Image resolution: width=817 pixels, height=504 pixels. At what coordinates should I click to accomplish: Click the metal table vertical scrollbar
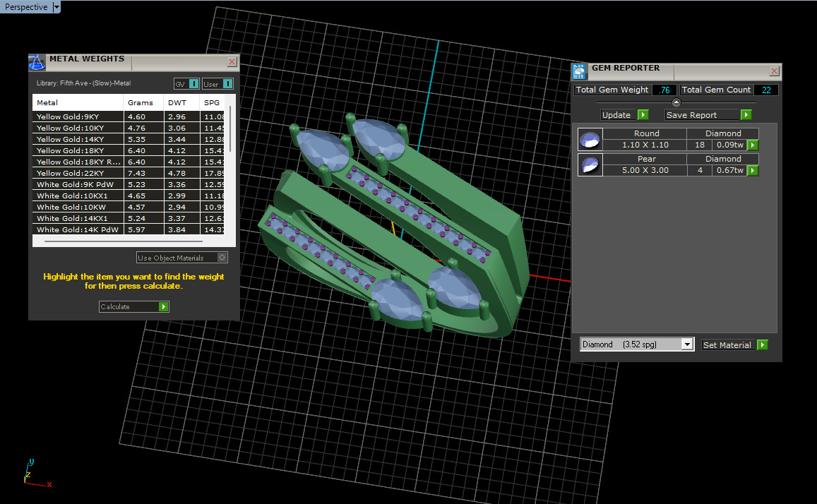(x=229, y=130)
